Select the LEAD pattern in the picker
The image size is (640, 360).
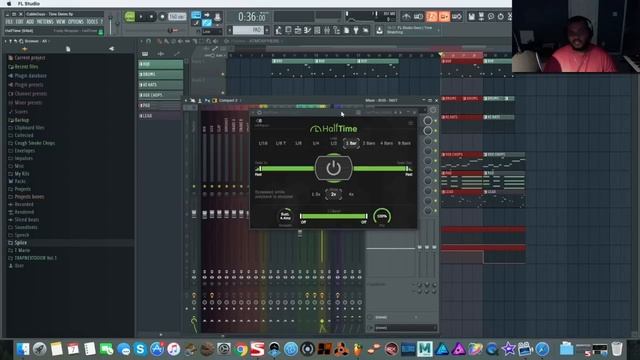[160, 116]
